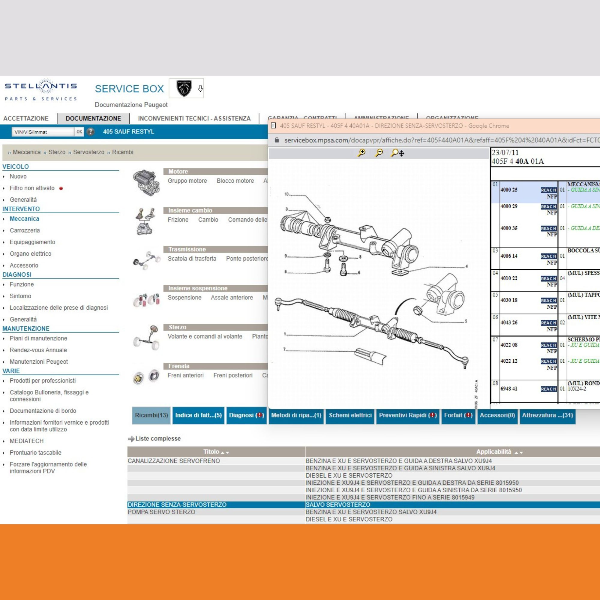Click the Frenata brake disc image
This screenshot has width=600, height=600.
pos(146,377)
